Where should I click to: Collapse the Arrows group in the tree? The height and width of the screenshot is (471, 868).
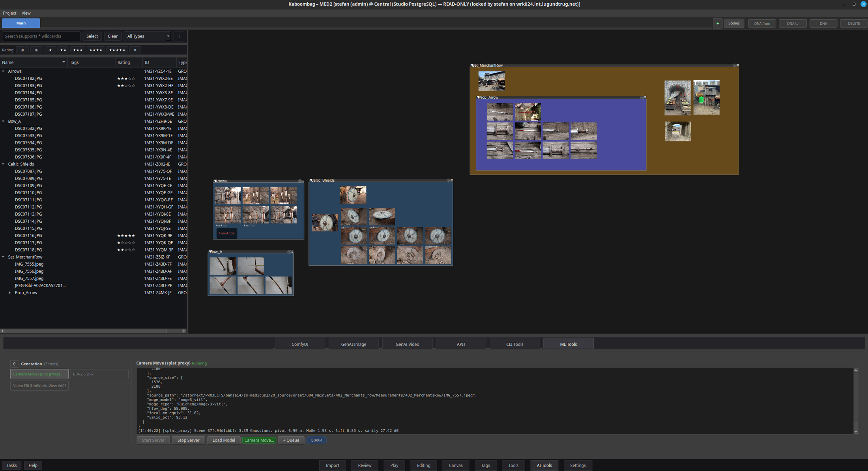tap(3, 71)
